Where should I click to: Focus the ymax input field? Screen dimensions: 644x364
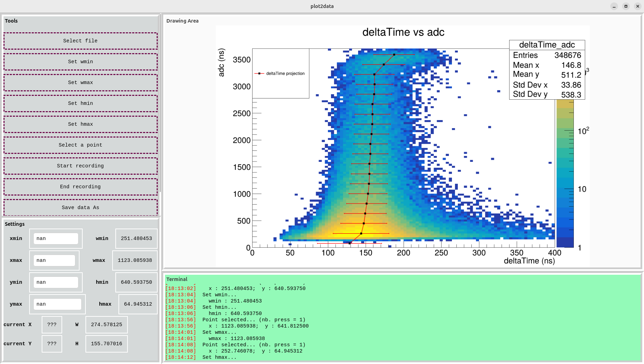(57, 304)
